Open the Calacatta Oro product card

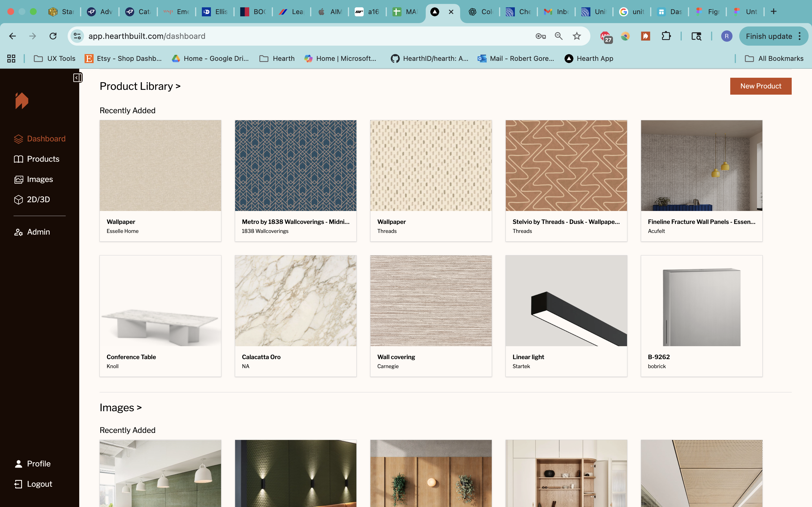point(295,315)
